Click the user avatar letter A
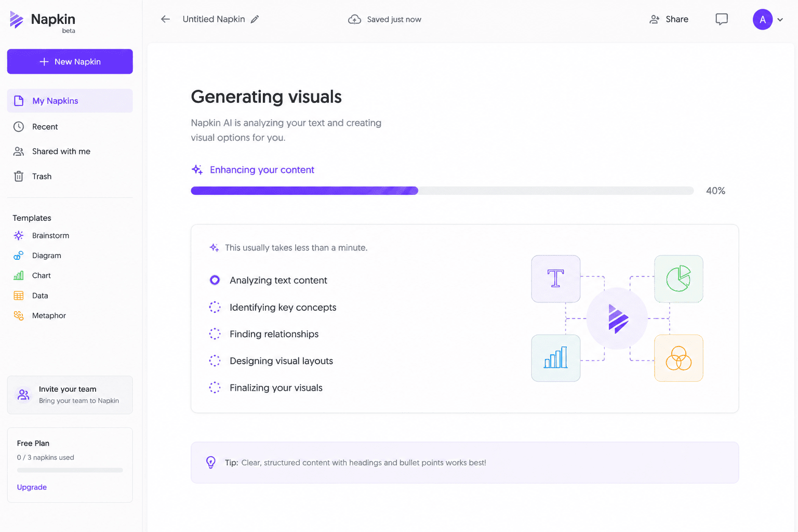 click(x=763, y=20)
